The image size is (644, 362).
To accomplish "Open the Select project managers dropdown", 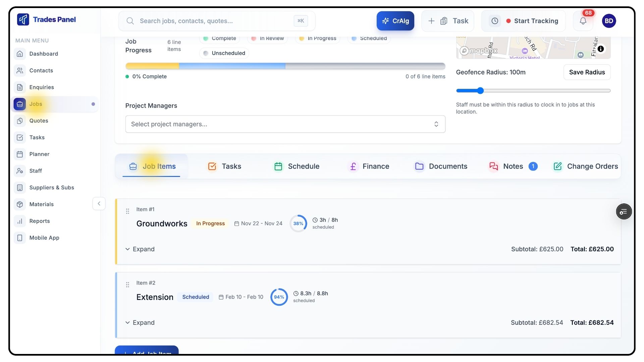I will point(285,124).
